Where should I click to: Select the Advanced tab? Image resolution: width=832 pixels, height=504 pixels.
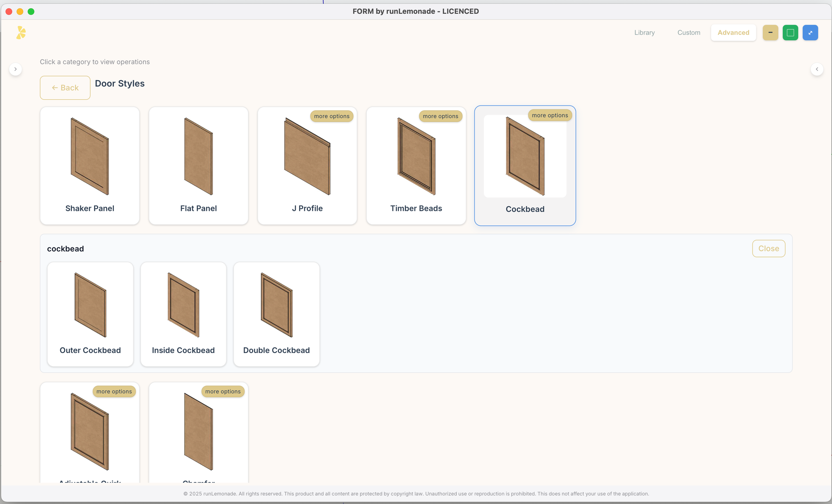[733, 32]
